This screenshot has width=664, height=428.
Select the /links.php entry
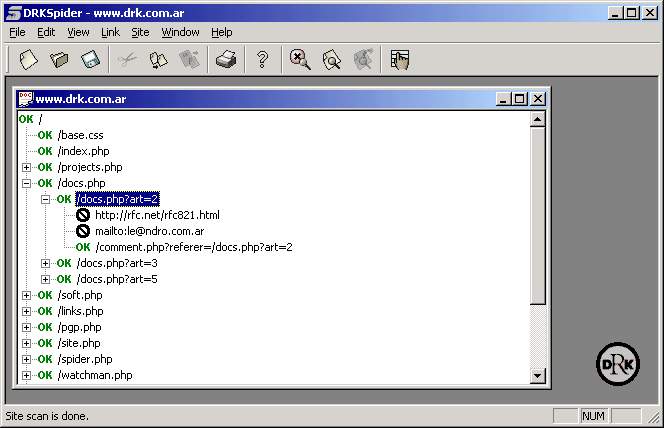(x=80, y=312)
